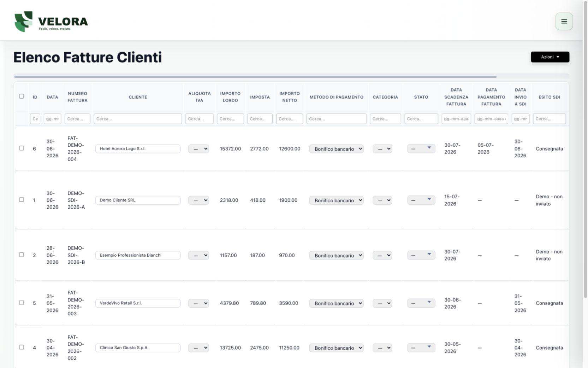Click invoice number FAT-DEMO-2026-003
The image size is (588, 368).
[76, 303]
